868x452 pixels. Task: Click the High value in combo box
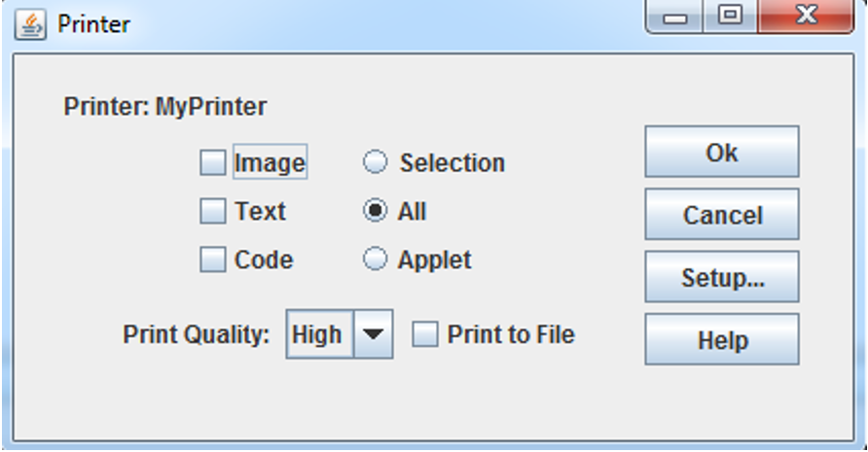[x=319, y=334]
